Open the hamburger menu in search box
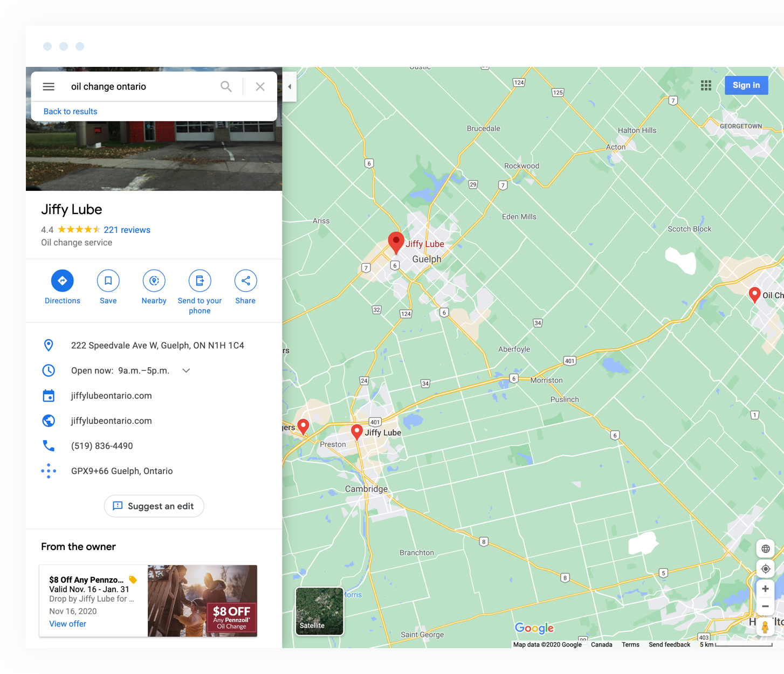Viewport: 784px width, 674px height. click(x=49, y=86)
